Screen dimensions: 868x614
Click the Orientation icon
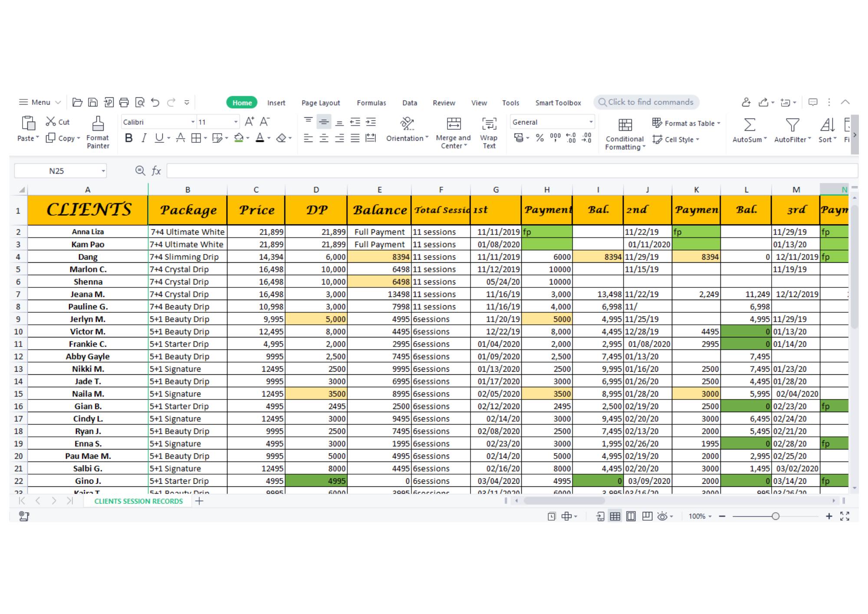407,124
